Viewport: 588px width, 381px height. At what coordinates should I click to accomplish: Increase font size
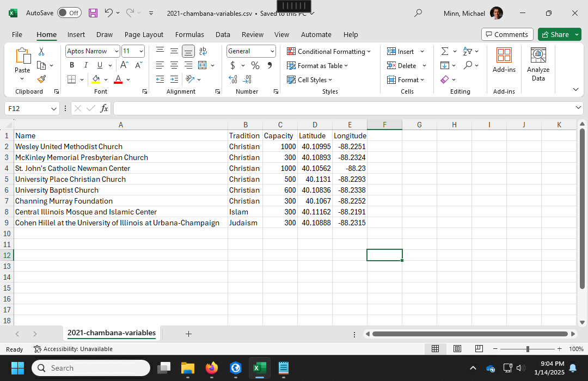[x=124, y=65]
